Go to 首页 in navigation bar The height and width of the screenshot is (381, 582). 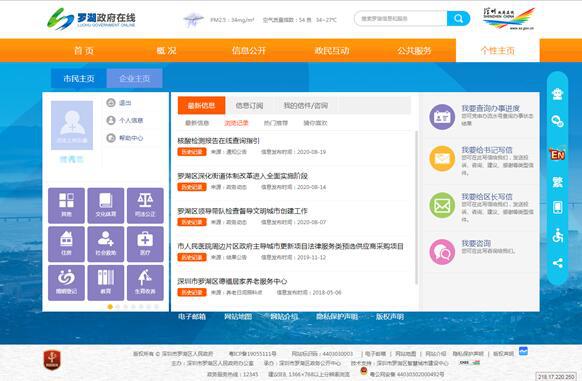pyautogui.click(x=84, y=51)
